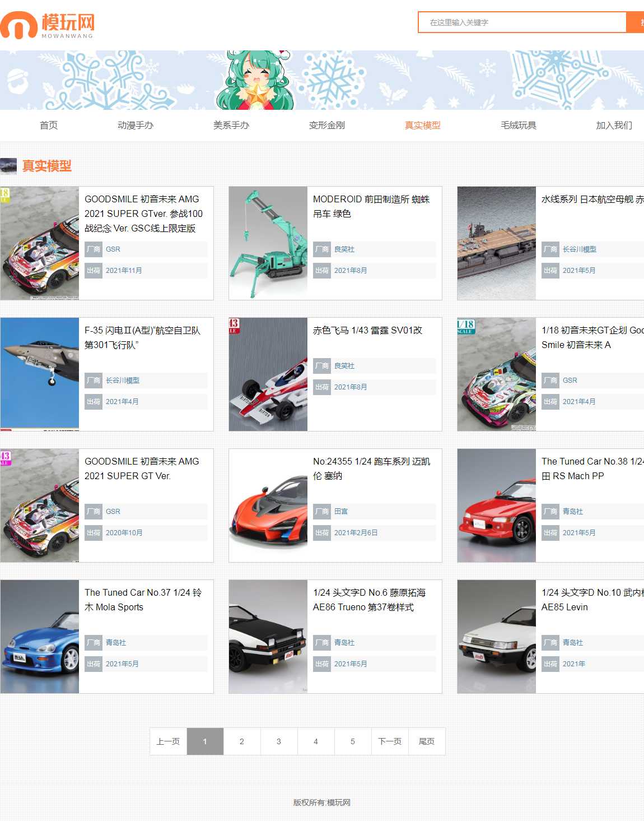Open the F-35 fighter jet thumbnail
This screenshot has height=821, width=644.
tap(40, 374)
